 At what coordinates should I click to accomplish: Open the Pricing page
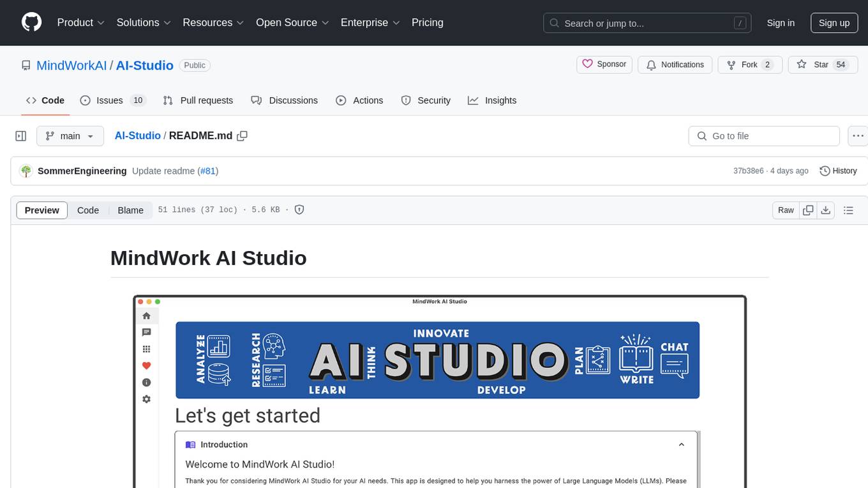pos(428,22)
